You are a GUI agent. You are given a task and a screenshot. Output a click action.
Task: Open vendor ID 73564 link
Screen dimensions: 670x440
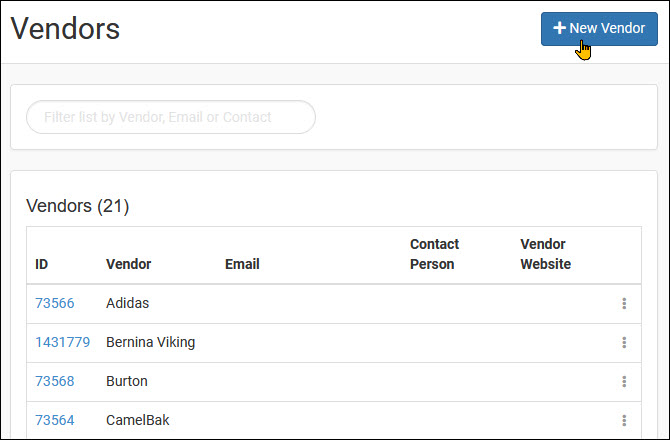tap(55, 420)
